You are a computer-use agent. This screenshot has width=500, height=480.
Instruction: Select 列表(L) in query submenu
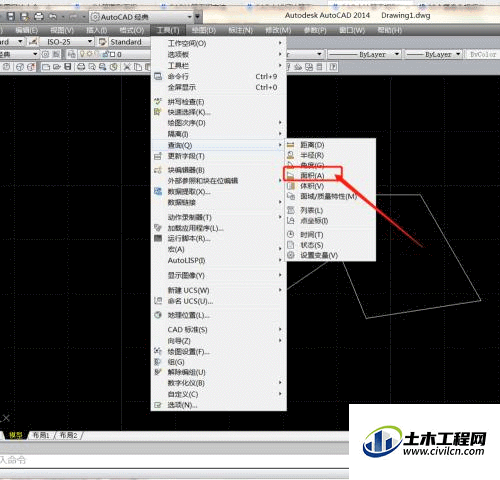click(x=331, y=210)
